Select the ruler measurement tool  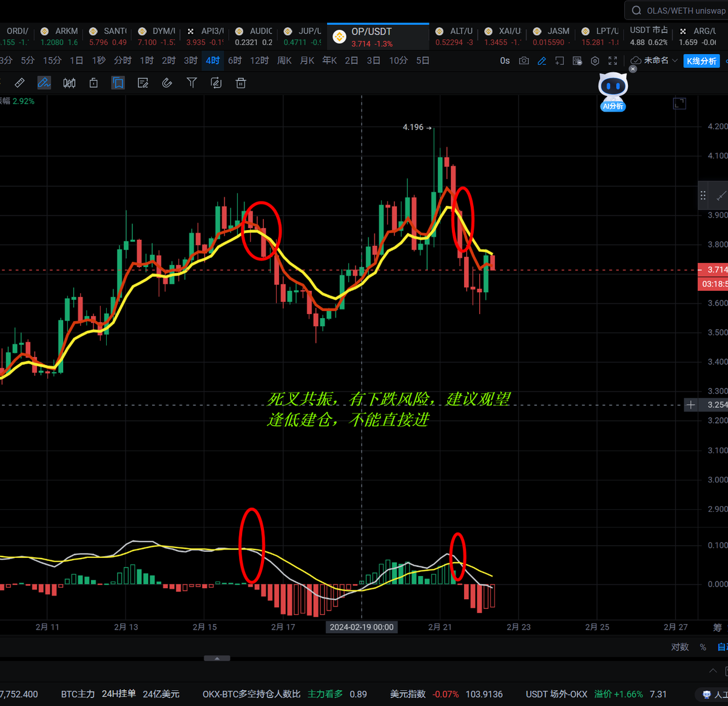(19, 83)
